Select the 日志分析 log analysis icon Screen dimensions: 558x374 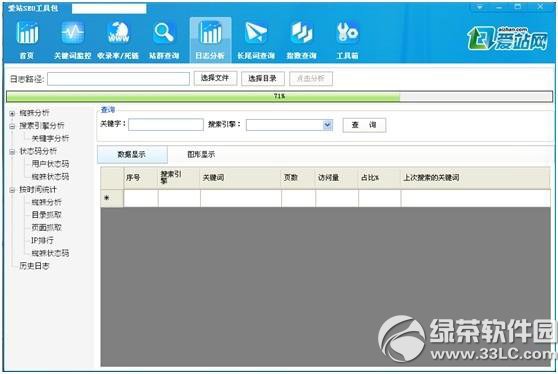(x=210, y=39)
